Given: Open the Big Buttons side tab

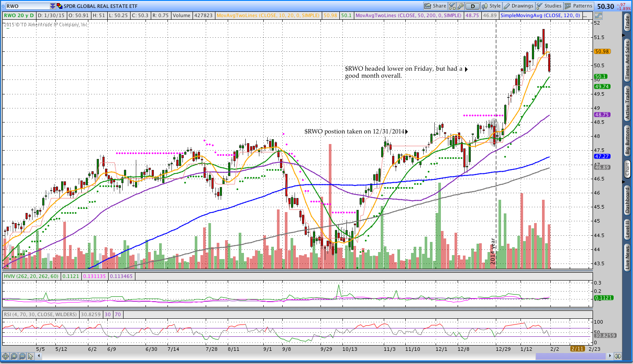Looking at the screenshot, I should click(628, 141).
